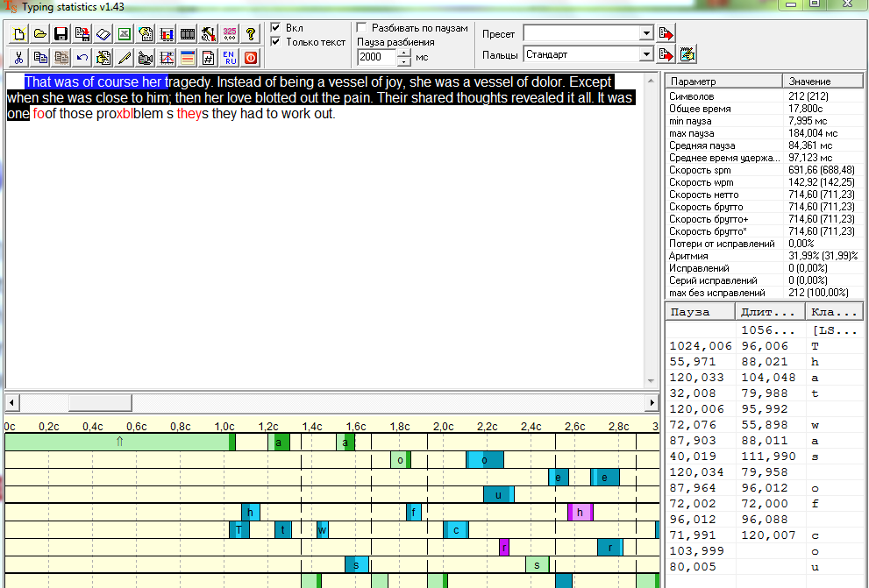Click the long green Shift key bar on timeline
This screenshot has width=869, height=588.
tap(120, 442)
